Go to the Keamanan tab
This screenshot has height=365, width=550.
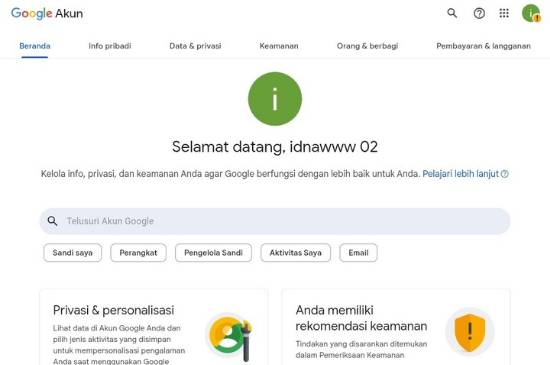(x=279, y=46)
